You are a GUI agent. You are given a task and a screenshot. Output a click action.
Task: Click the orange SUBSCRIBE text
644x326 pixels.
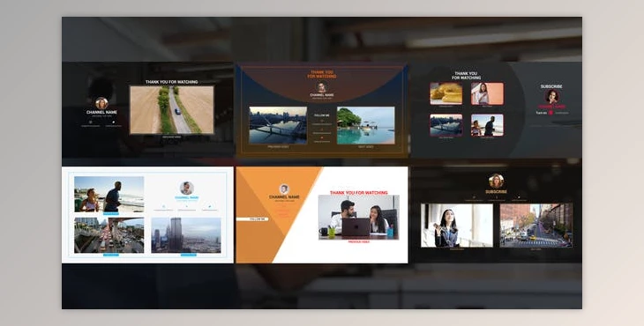[x=496, y=192]
